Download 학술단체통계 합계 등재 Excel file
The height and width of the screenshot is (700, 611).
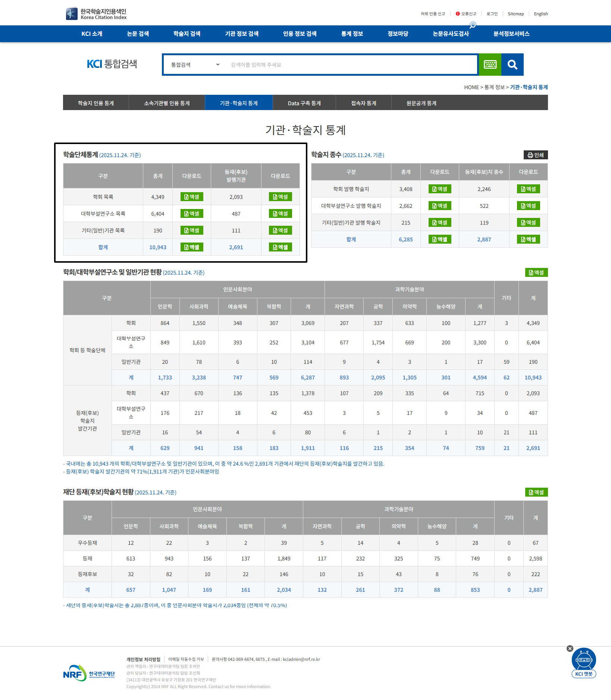(x=280, y=247)
